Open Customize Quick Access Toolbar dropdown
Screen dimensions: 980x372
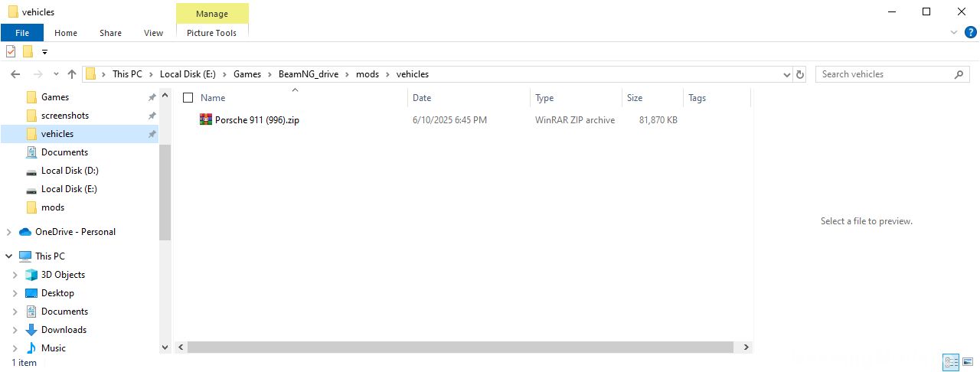tap(45, 52)
